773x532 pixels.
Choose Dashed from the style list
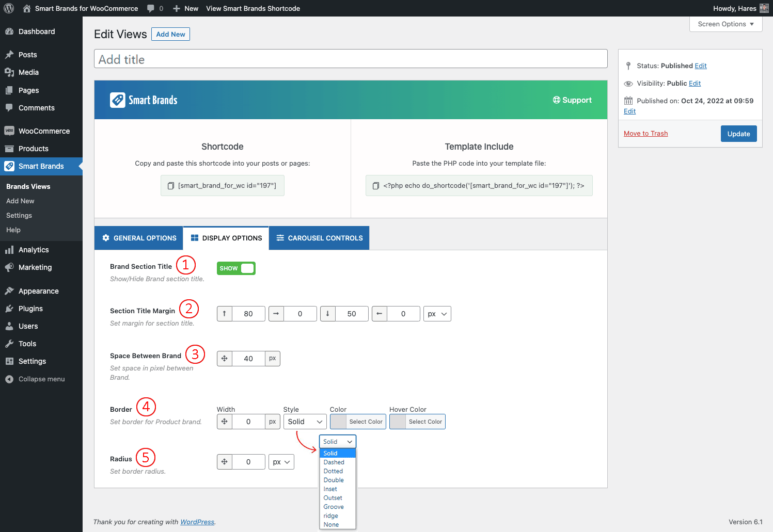[x=334, y=462]
